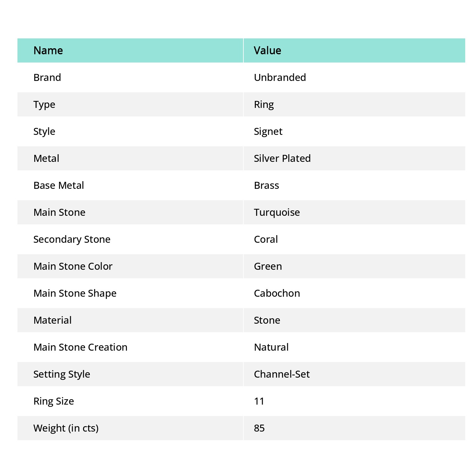Select the Ring Size value 11
The width and height of the screenshot is (476, 476).
point(259,401)
